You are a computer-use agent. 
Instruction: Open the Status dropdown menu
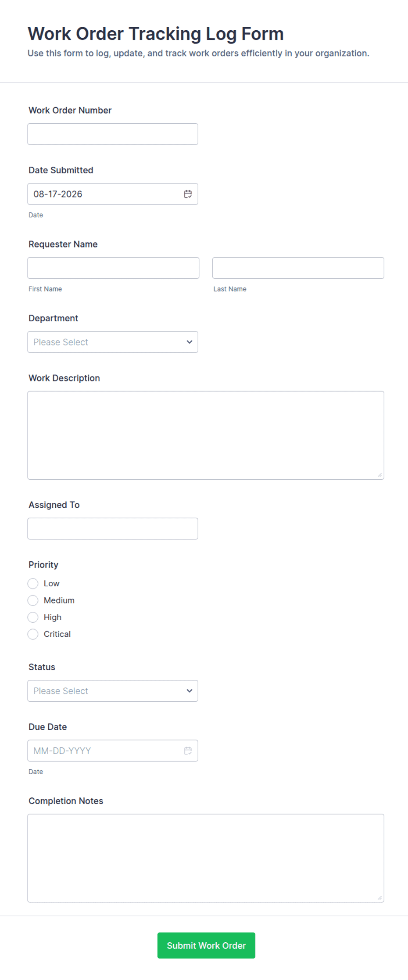(113, 691)
